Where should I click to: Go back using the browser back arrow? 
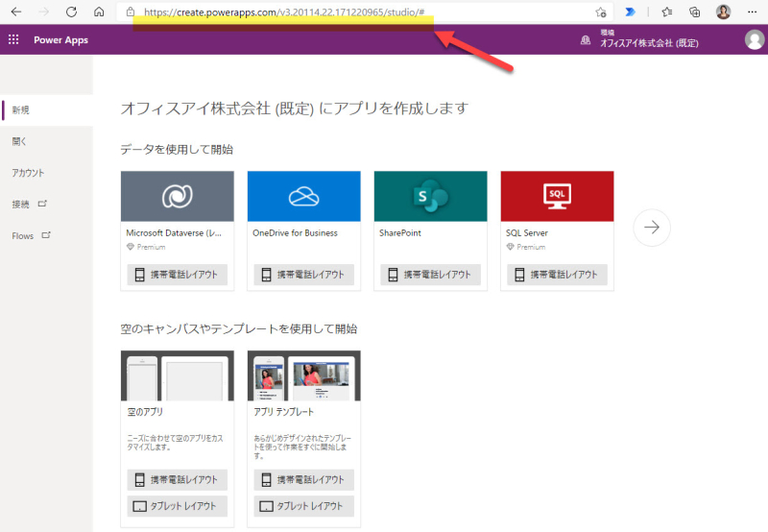click(16, 12)
